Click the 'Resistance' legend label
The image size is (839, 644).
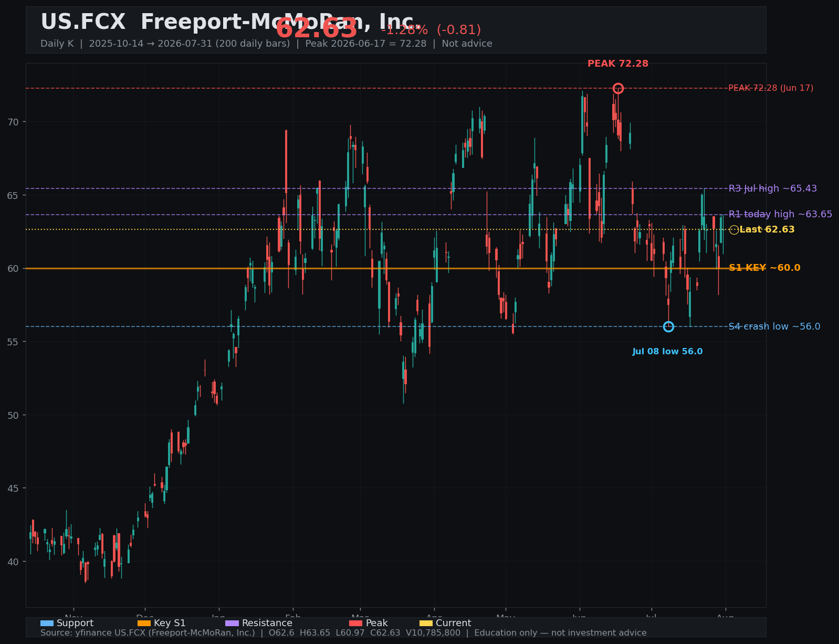[x=267, y=624]
